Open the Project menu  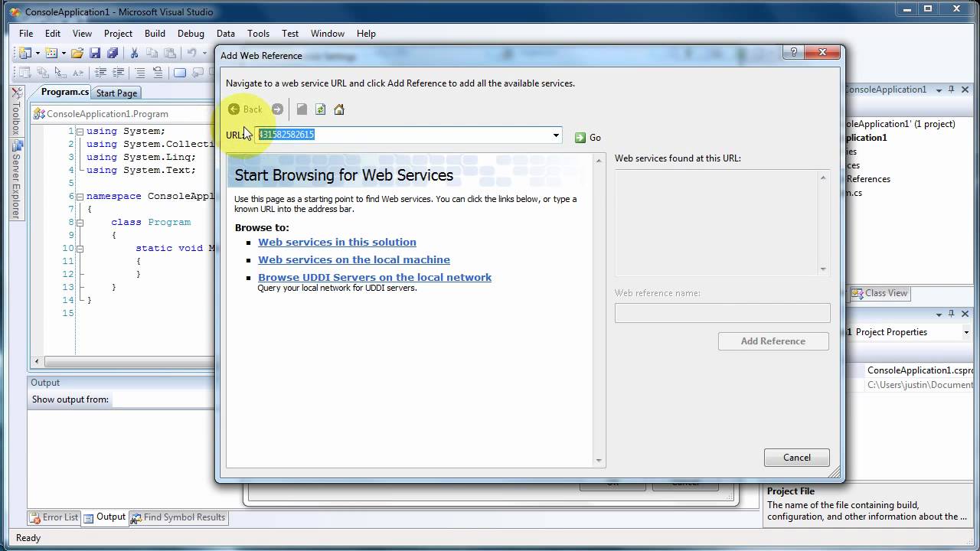click(x=118, y=34)
